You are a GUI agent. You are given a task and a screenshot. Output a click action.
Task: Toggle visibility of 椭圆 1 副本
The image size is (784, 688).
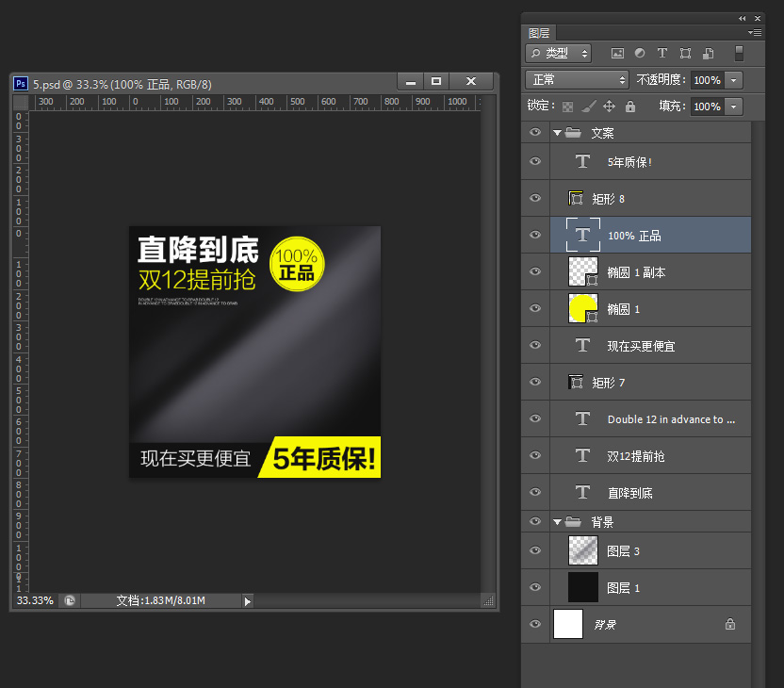(x=535, y=271)
